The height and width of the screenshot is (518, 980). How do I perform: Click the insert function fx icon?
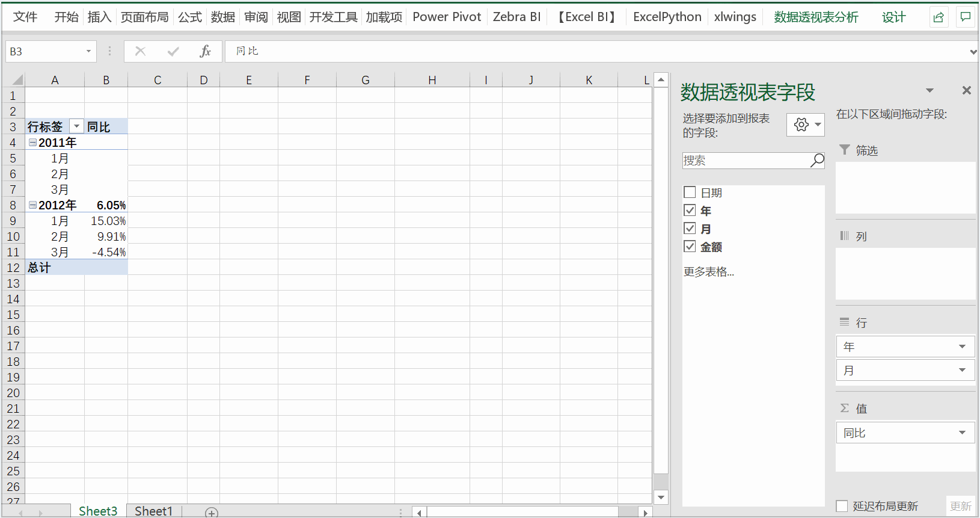coord(205,51)
